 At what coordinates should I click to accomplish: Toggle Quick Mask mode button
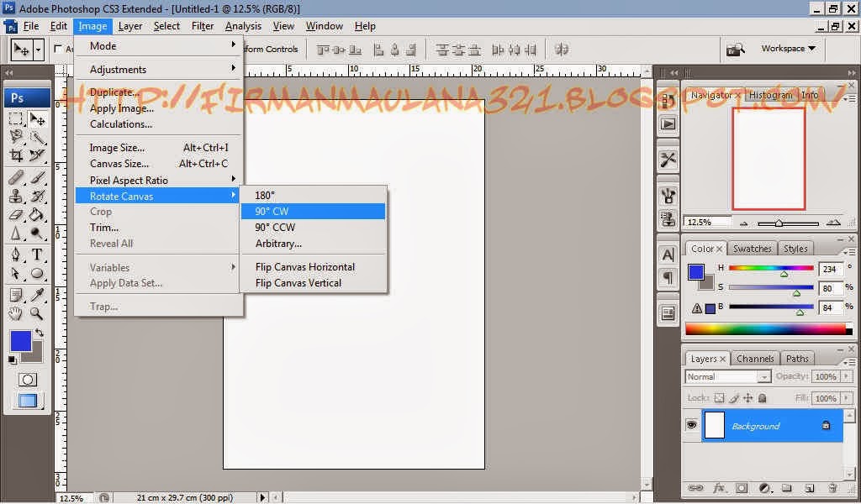[28, 380]
